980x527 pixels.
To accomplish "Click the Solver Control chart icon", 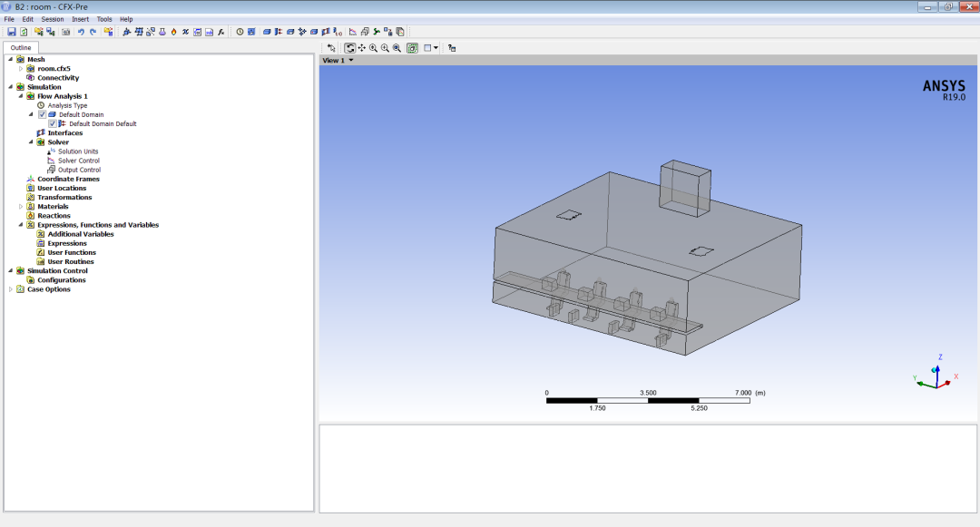I will [352, 32].
